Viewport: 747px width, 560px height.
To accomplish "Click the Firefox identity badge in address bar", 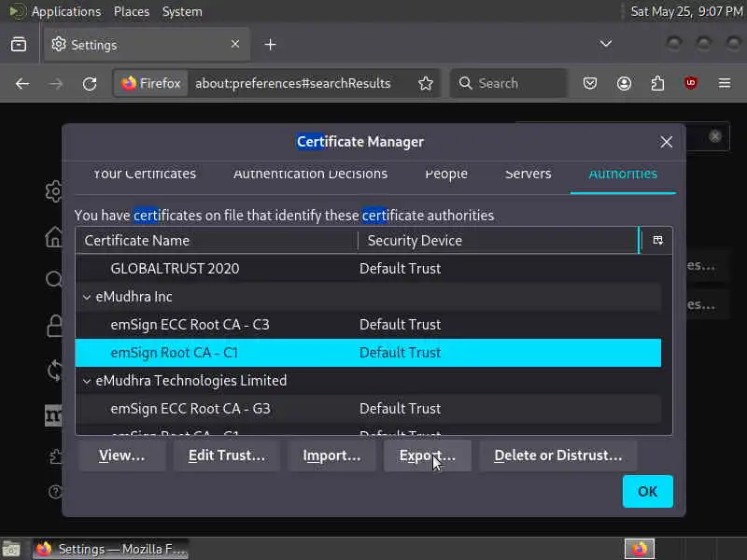I will point(151,83).
